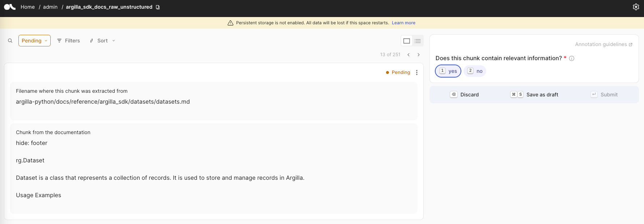Open Learn more link in warning banner
644x224 pixels.
point(403,23)
